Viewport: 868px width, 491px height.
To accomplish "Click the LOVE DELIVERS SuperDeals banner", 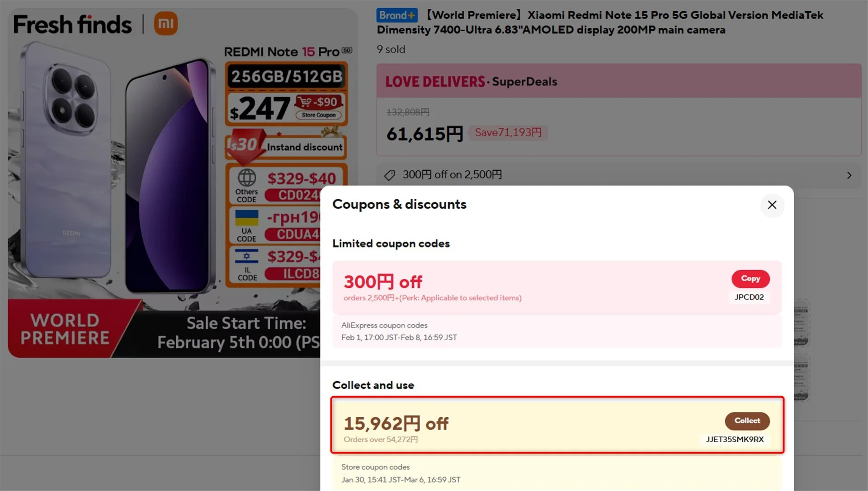I will pos(471,82).
